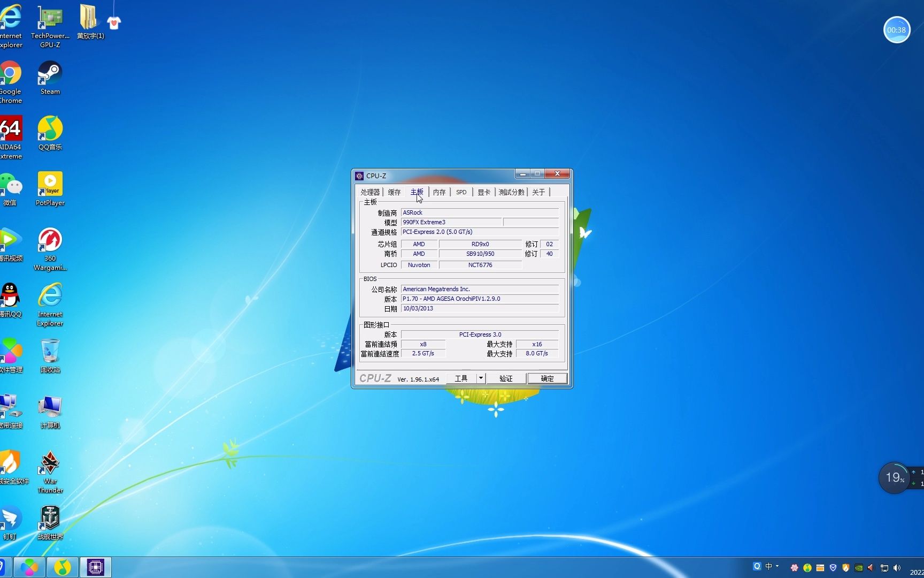The height and width of the screenshot is (578, 924).
Task: Switch to the 显卡 tab
Action: tap(484, 192)
